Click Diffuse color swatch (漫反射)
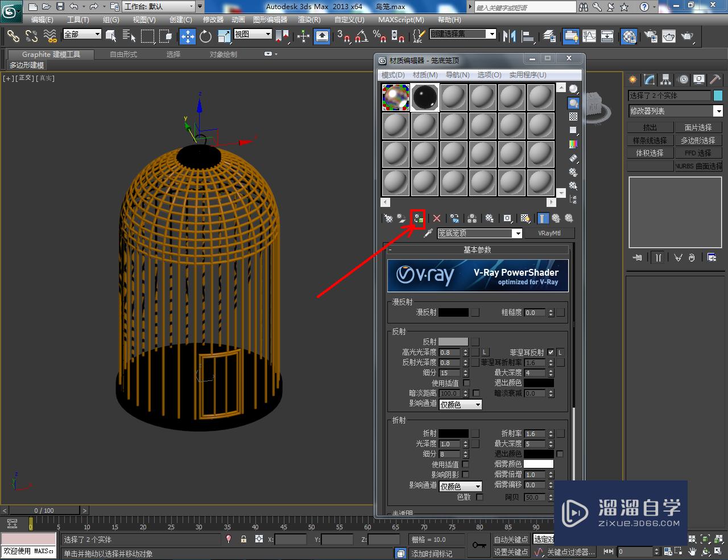The image size is (728, 560). tap(453, 312)
